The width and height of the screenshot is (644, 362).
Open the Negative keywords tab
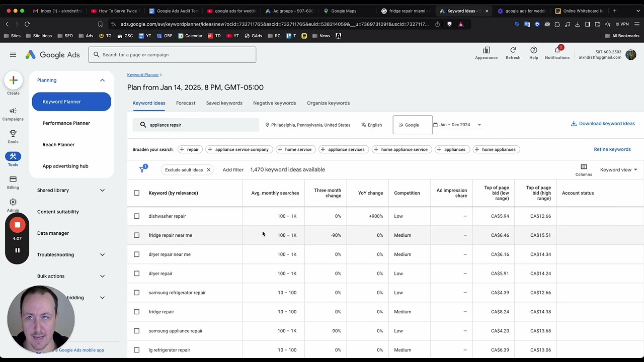(x=275, y=103)
